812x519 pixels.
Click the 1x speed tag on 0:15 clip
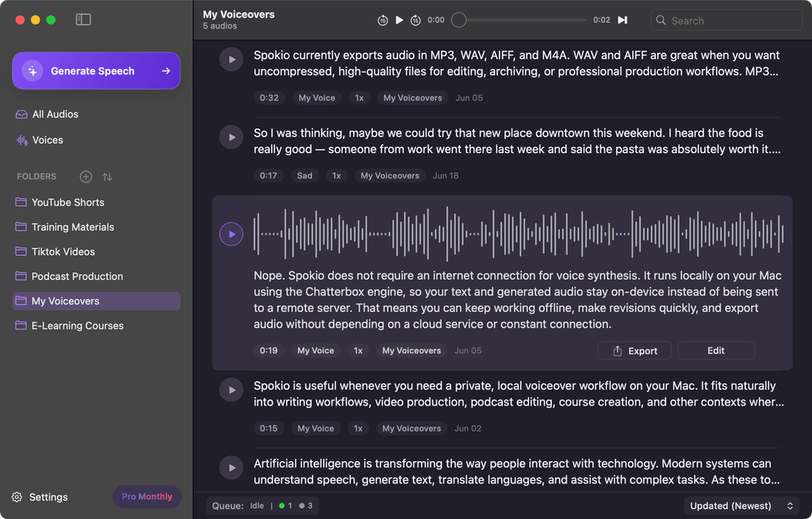pos(358,429)
